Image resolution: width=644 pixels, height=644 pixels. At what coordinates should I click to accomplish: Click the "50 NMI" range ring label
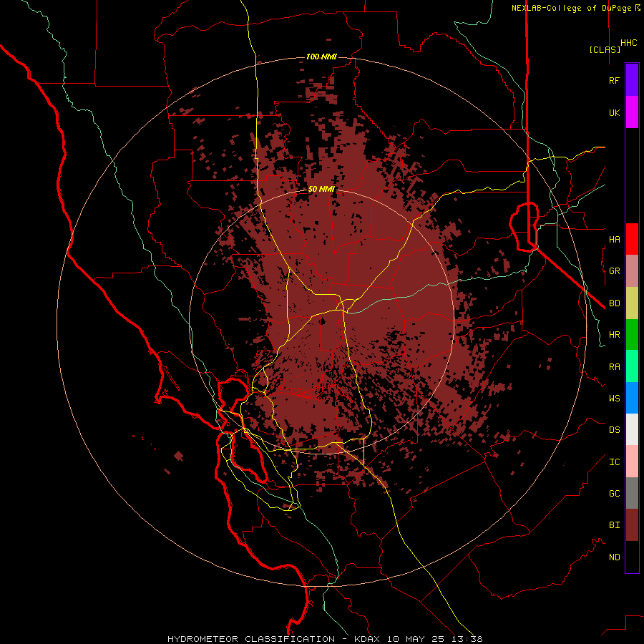point(321,190)
